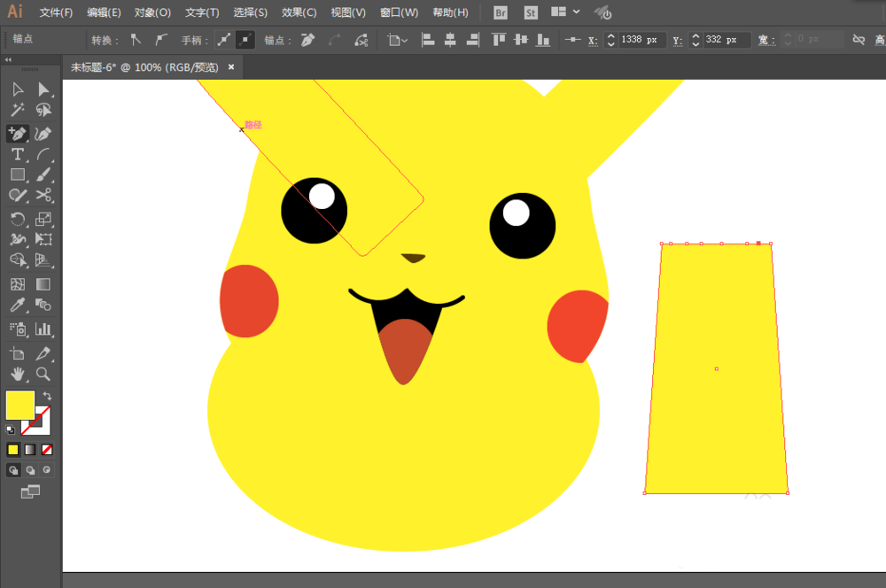The image size is (886, 588).
Task: Select the Rectangle tool
Action: 18,174
